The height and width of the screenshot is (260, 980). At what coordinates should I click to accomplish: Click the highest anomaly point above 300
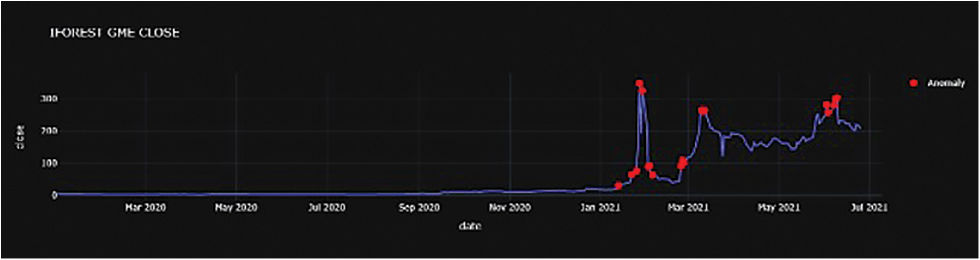[x=639, y=83]
